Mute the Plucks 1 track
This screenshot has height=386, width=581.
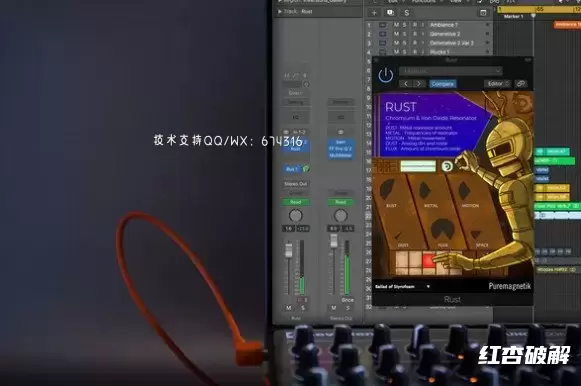coord(396,52)
